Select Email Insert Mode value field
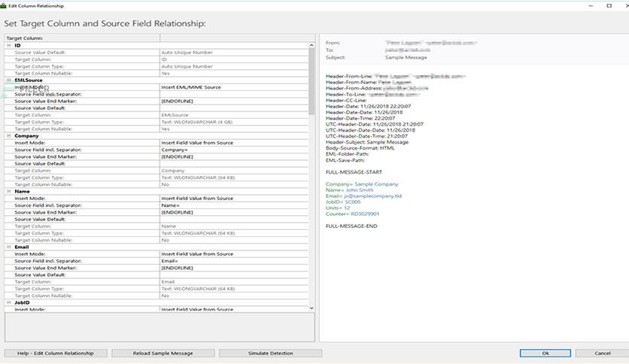This screenshot has width=629, height=364. coord(234,253)
